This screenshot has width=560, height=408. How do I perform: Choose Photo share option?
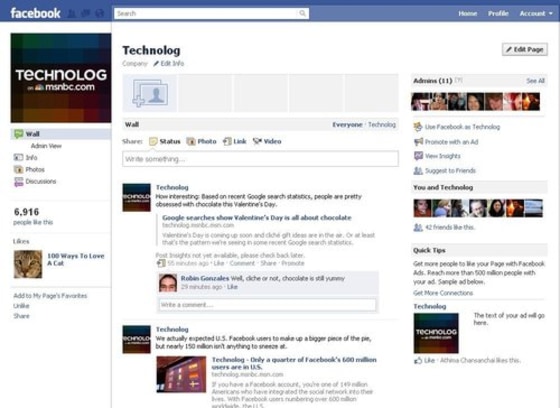pyautogui.click(x=201, y=141)
